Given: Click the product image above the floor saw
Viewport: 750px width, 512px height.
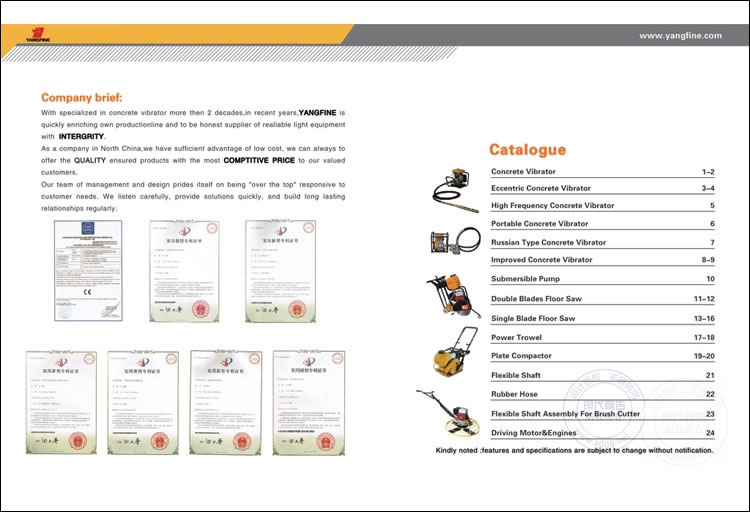Looking at the screenshot, I should [x=454, y=245].
